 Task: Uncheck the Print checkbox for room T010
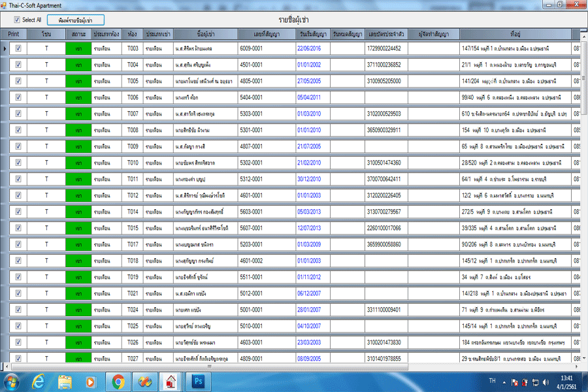(x=18, y=163)
